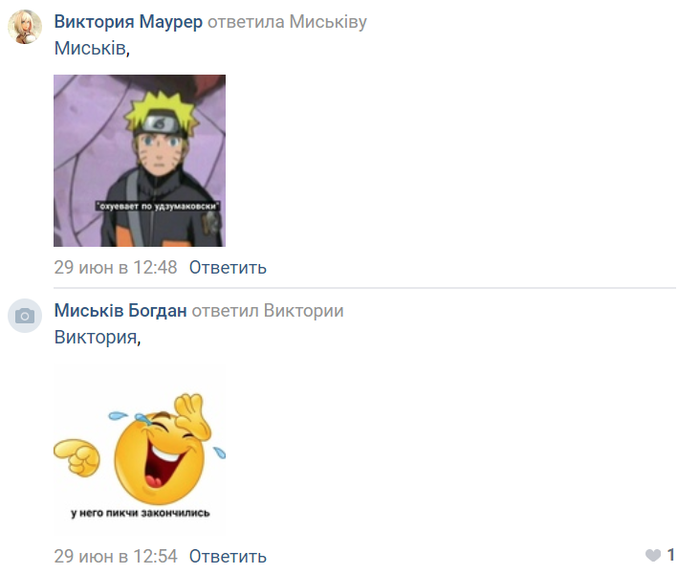The image size is (700, 574).
Task: Click the camera placeholder avatar icon
Action: click(25, 316)
